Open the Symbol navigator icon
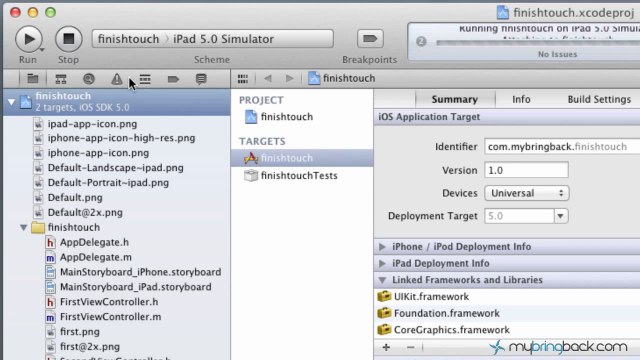Screen dimensions: 640x360 tap(61, 79)
